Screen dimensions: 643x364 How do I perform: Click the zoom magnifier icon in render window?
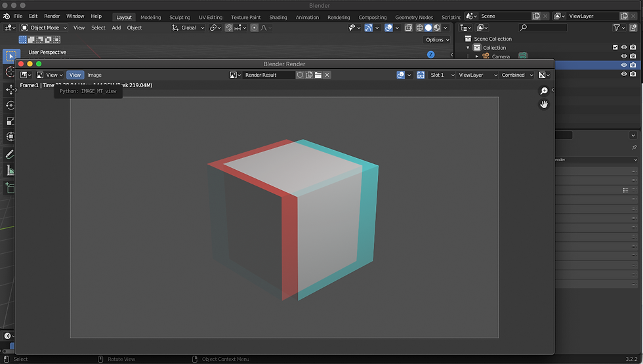point(544,91)
